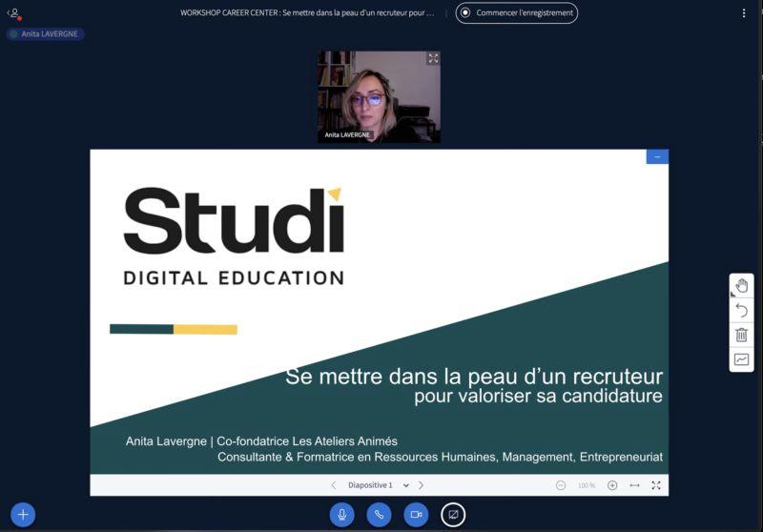Fit the slide to width
The width and height of the screenshot is (763, 532).
[x=634, y=485]
